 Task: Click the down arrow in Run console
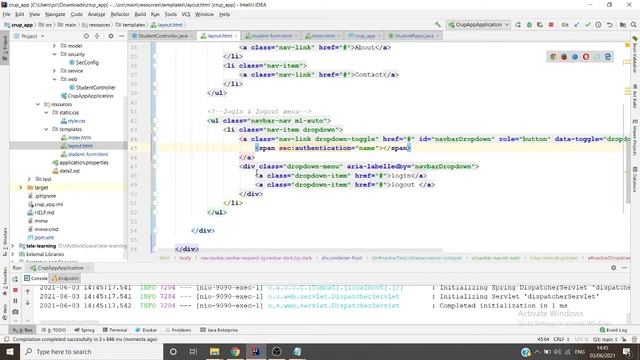point(27,302)
